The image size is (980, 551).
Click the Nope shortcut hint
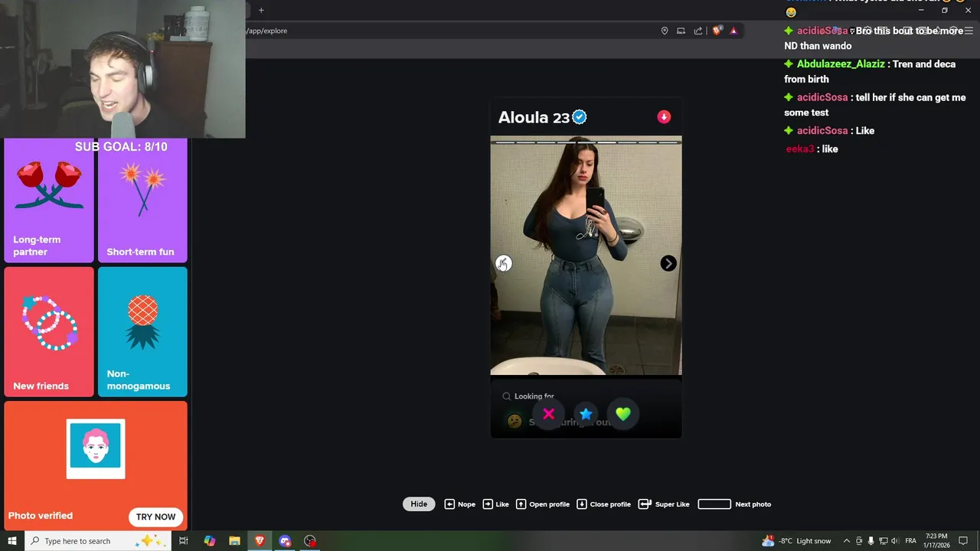coord(460,504)
